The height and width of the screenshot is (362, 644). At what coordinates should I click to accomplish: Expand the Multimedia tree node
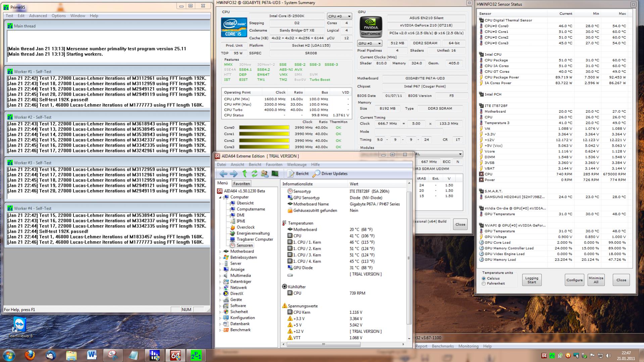tap(220, 276)
